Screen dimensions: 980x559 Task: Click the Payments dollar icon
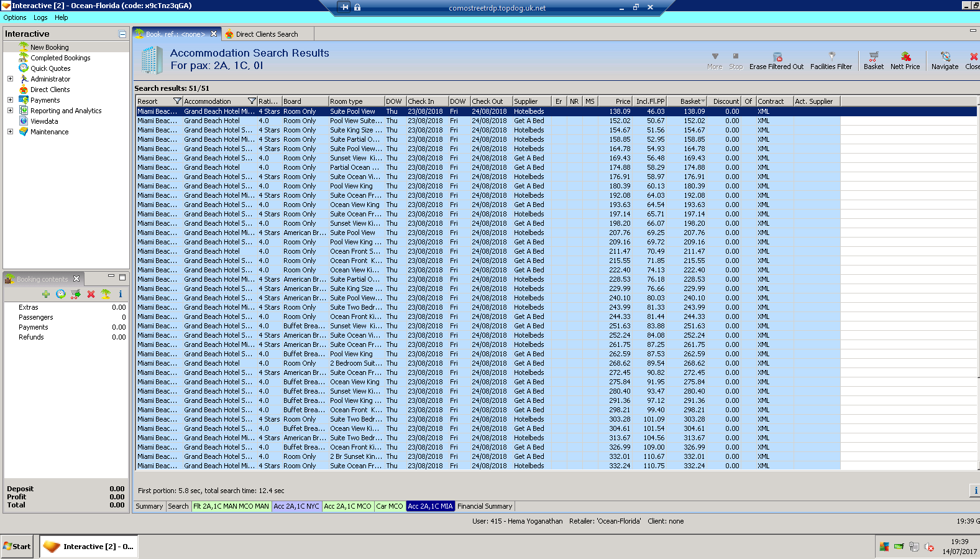click(x=24, y=99)
